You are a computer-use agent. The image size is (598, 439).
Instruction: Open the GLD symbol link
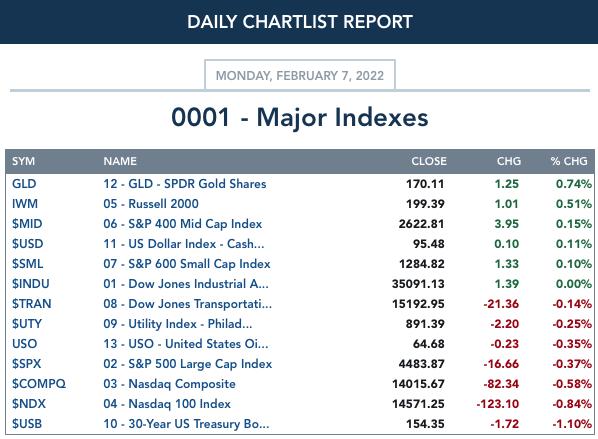pos(24,184)
